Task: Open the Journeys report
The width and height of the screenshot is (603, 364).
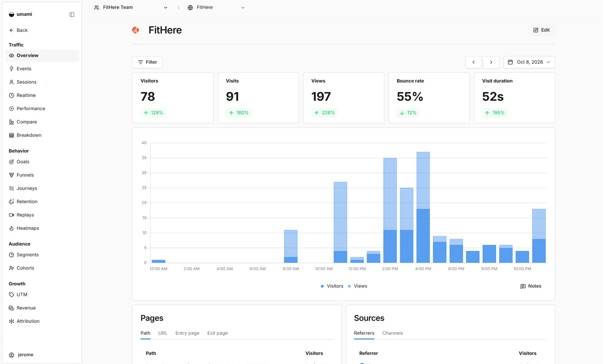Action: pyautogui.click(x=42, y=188)
